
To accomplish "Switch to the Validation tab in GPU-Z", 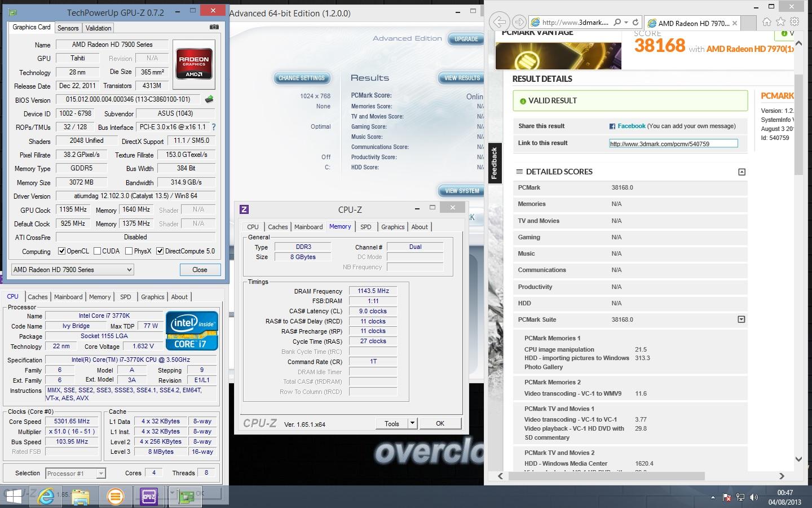I will point(98,28).
